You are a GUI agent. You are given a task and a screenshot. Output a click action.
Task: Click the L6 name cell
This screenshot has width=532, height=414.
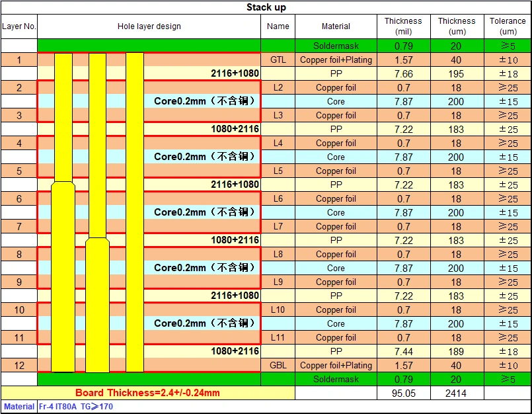pos(278,198)
